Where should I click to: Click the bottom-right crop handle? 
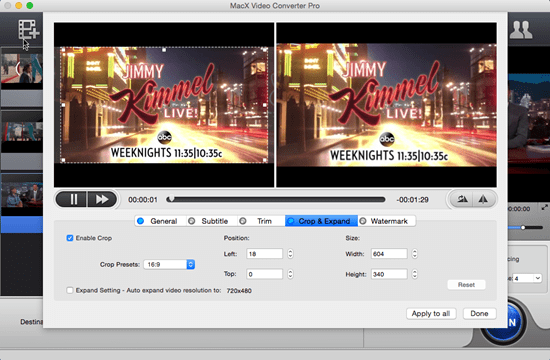[x=265, y=160]
